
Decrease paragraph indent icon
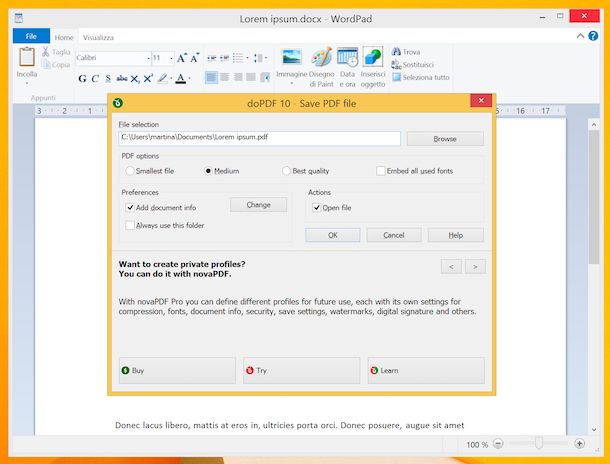212,58
